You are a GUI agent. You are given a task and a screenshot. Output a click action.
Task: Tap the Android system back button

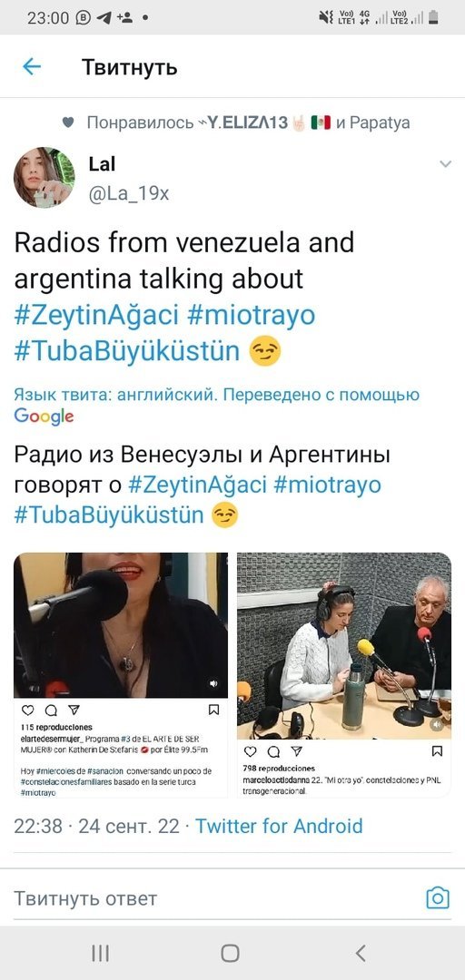[361, 953]
